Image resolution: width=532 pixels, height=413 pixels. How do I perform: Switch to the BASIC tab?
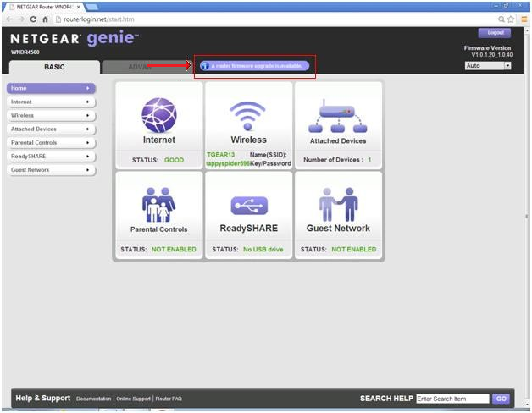coord(54,67)
